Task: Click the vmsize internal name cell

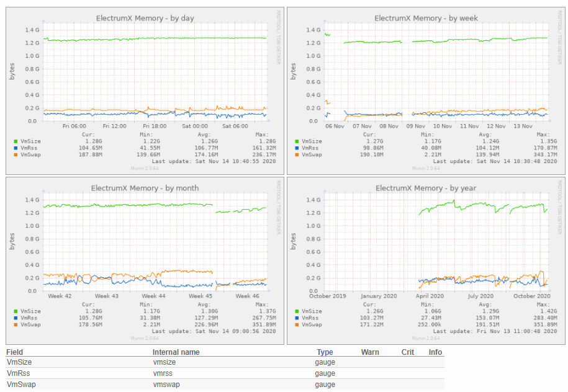Action: [165, 362]
